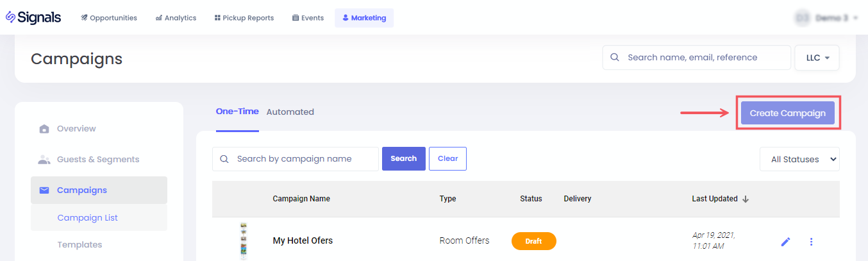Edit My Hotel Ofers with pencil icon
Viewport: 868px width, 261px height.
pos(786,242)
